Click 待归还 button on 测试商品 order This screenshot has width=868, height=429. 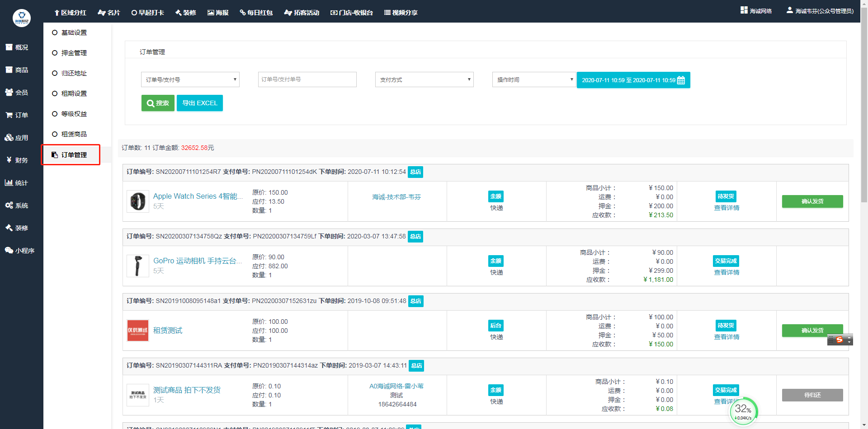pyautogui.click(x=812, y=395)
